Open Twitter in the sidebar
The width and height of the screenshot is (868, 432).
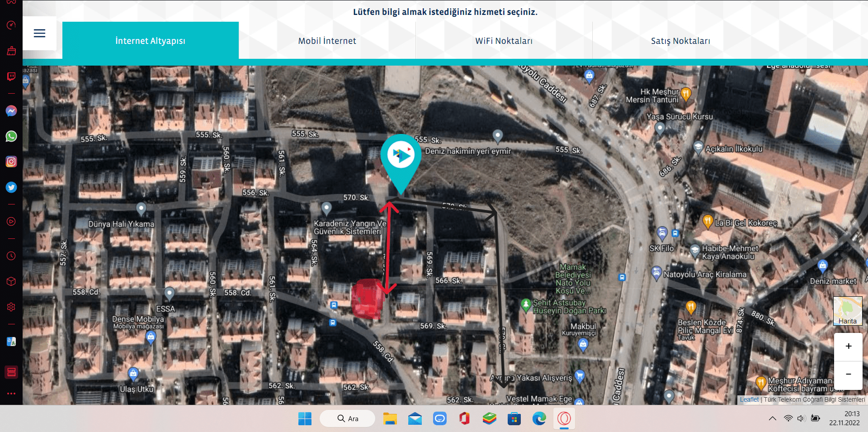click(11, 187)
